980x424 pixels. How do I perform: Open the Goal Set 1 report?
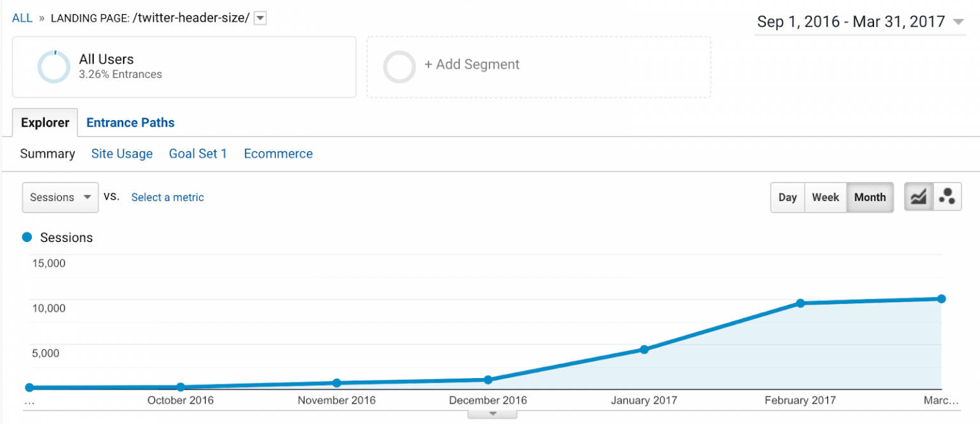tap(198, 153)
